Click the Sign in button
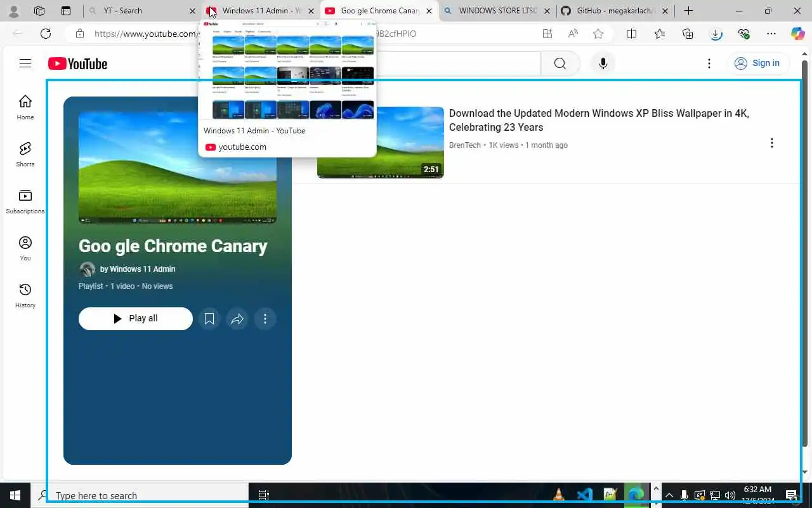The width and height of the screenshot is (812, 508). click(x=757, y=63)
